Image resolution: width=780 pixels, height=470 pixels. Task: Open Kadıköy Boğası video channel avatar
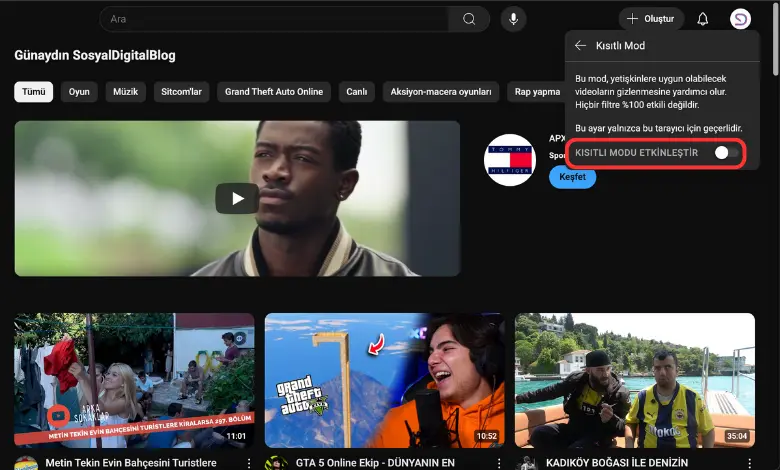[526, 464]
